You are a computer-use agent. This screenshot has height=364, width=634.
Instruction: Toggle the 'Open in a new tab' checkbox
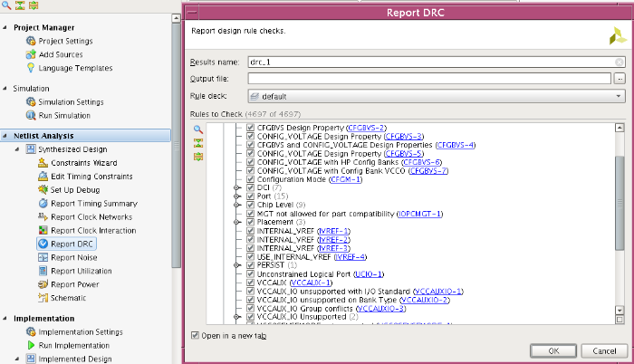(x=196, y=335)
